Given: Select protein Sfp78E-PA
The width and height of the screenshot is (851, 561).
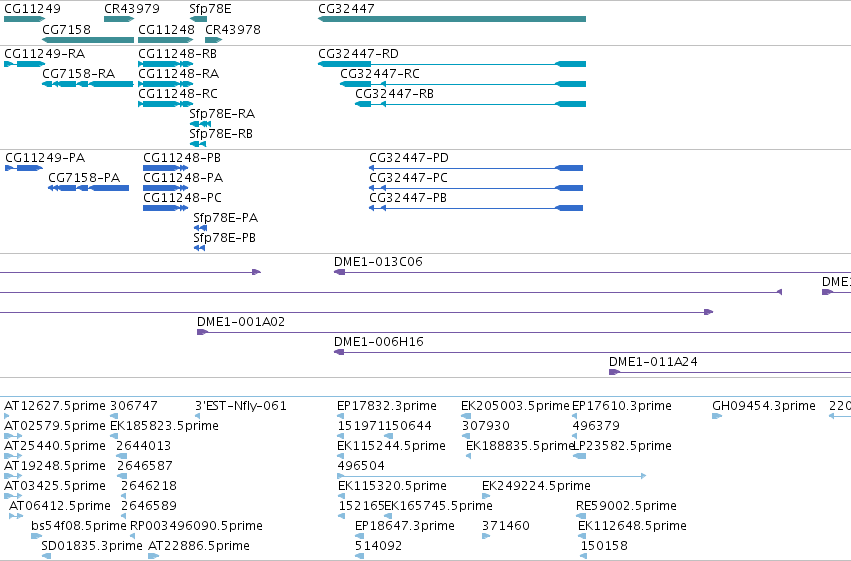Looking at the screenshot, I should pyautogui.click(x=200, y=228).
